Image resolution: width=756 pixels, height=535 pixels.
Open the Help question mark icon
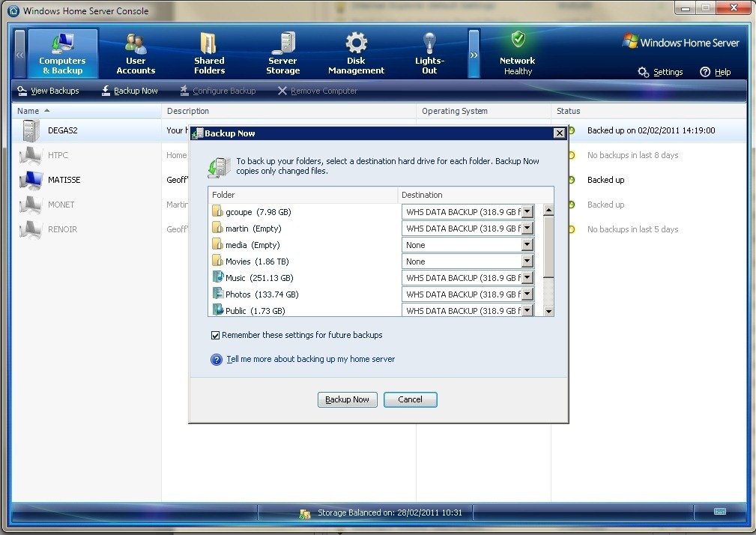705,72
